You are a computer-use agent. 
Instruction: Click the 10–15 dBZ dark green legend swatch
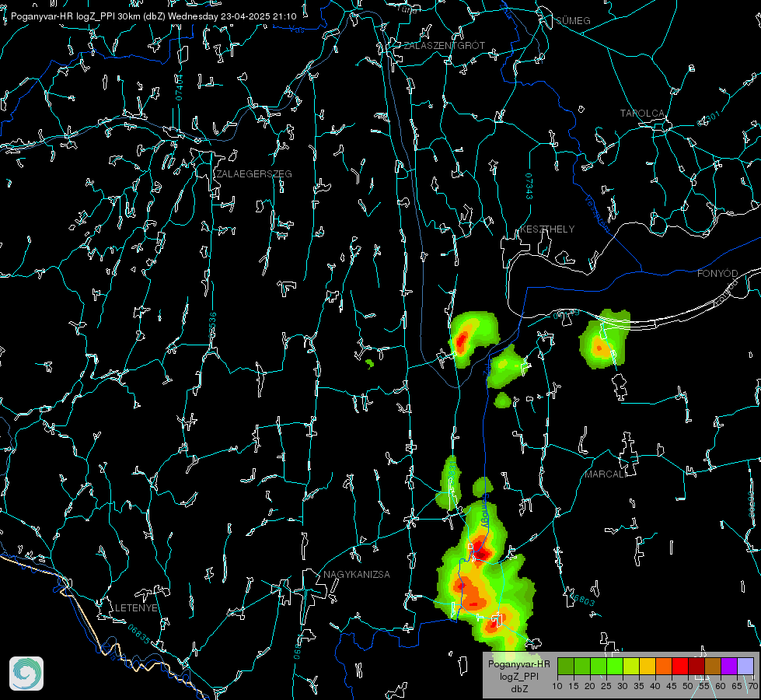[566, 666]
